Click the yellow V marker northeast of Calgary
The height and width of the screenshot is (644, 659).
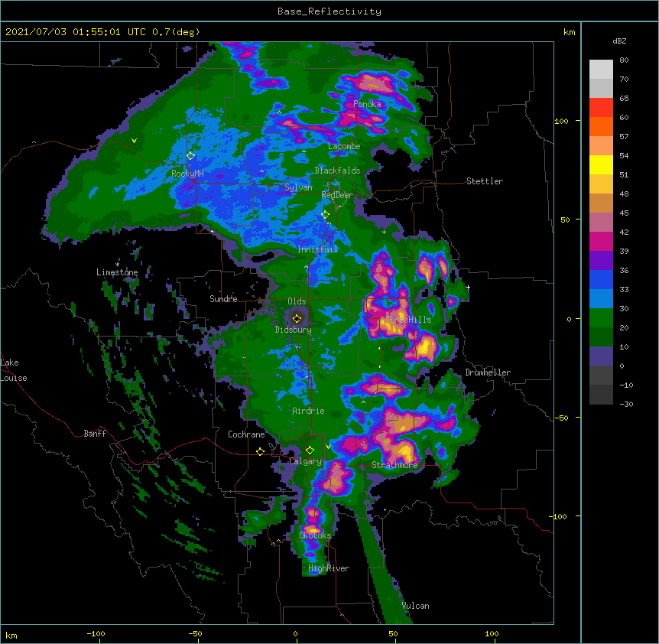point(328,447)
